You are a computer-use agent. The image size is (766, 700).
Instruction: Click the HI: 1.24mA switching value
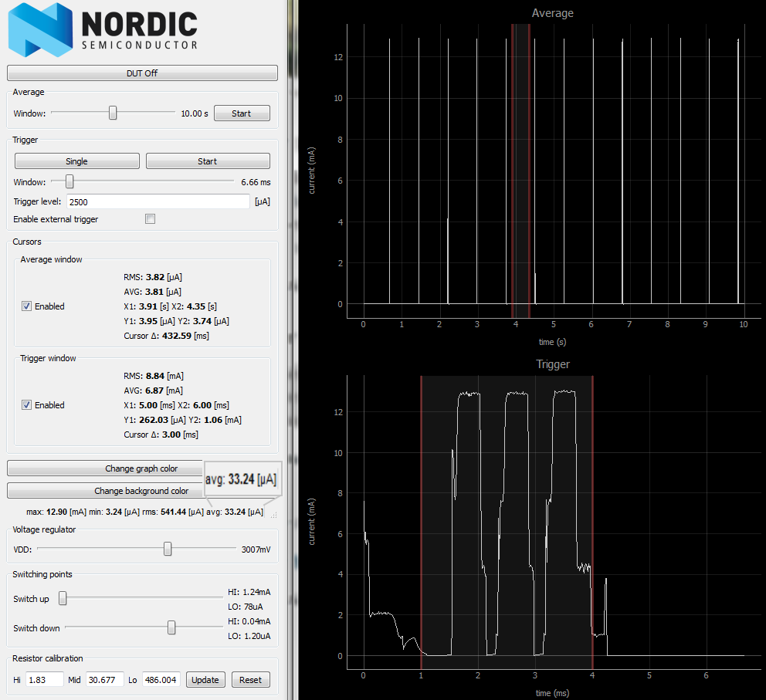pyautogui.click(x=249, y=592)
